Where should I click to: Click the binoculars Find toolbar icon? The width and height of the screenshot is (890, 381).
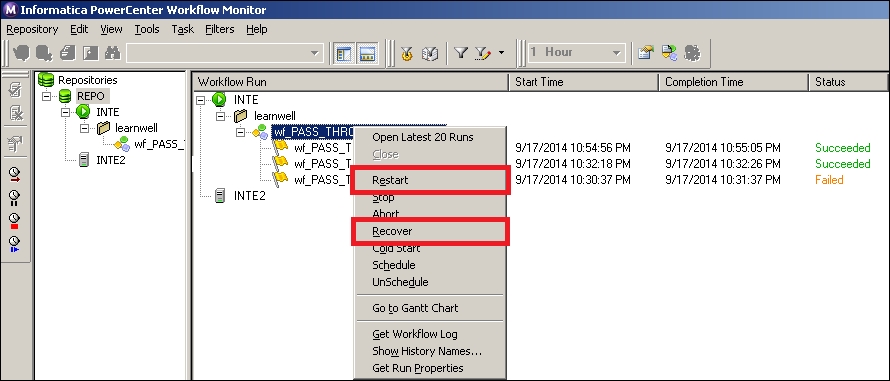point(113,53)
